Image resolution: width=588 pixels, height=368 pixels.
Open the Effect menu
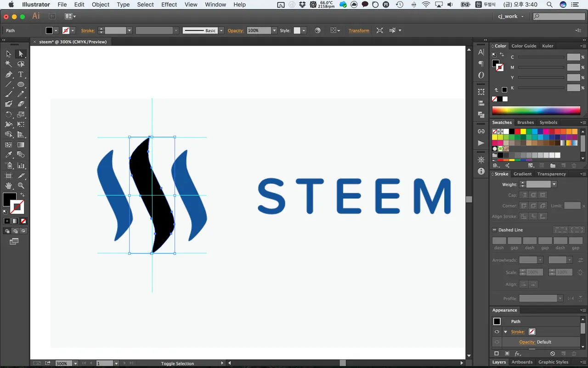[x=169, y=5]
